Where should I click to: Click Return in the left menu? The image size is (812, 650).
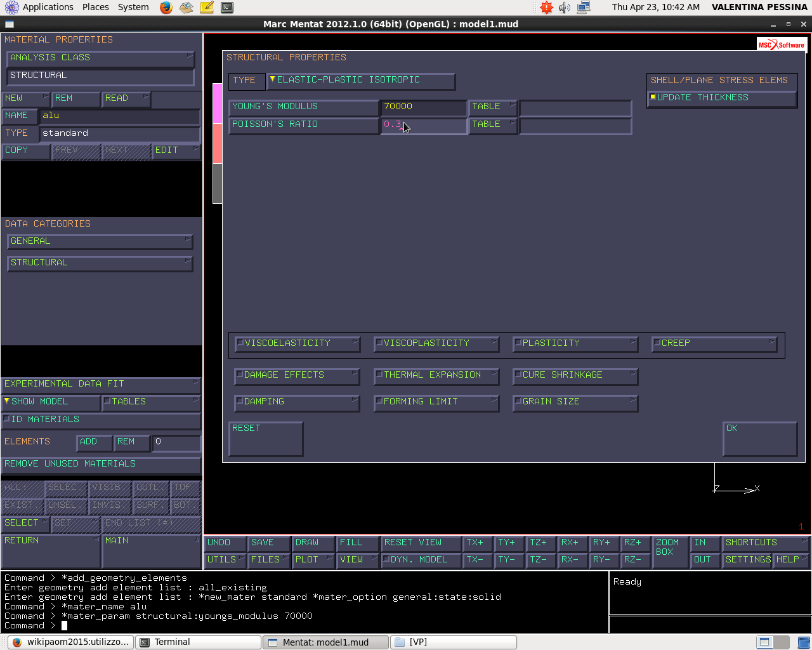(x=51, y=551)
